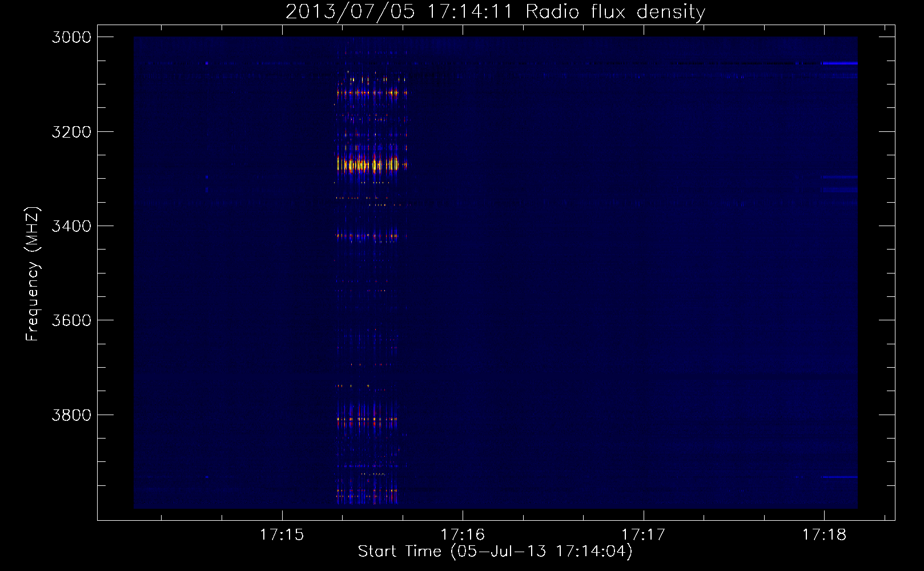The image size is (924, 571).
Task: Click the 'Start Time (05-Jul-13 17:14:04)' axis title
Action: pyautogui.click(x=495, y=552)
